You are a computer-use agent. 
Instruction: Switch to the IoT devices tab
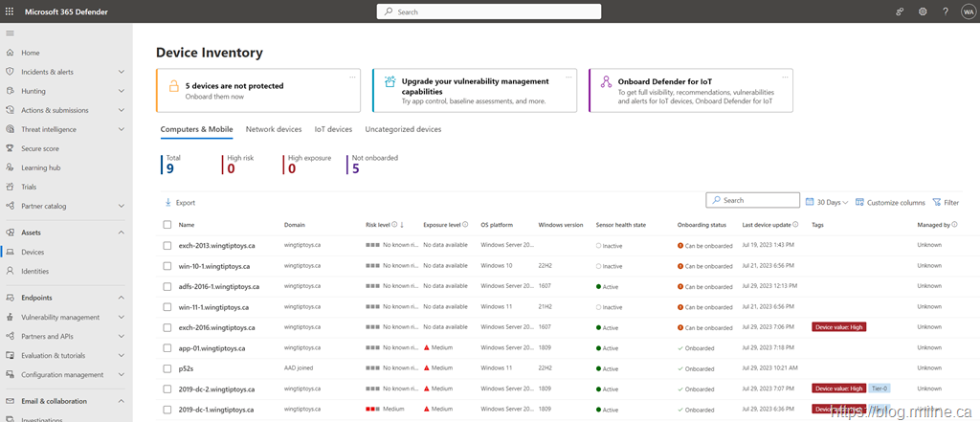[x=333, y=129]
